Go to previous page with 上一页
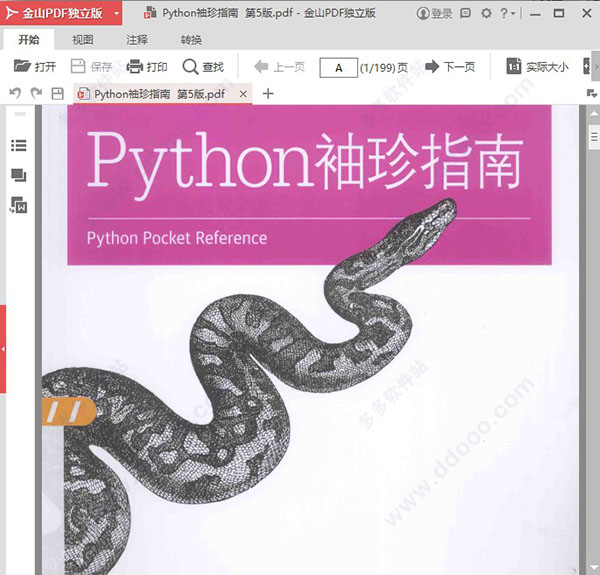600x575 pixels. (279, 67)
